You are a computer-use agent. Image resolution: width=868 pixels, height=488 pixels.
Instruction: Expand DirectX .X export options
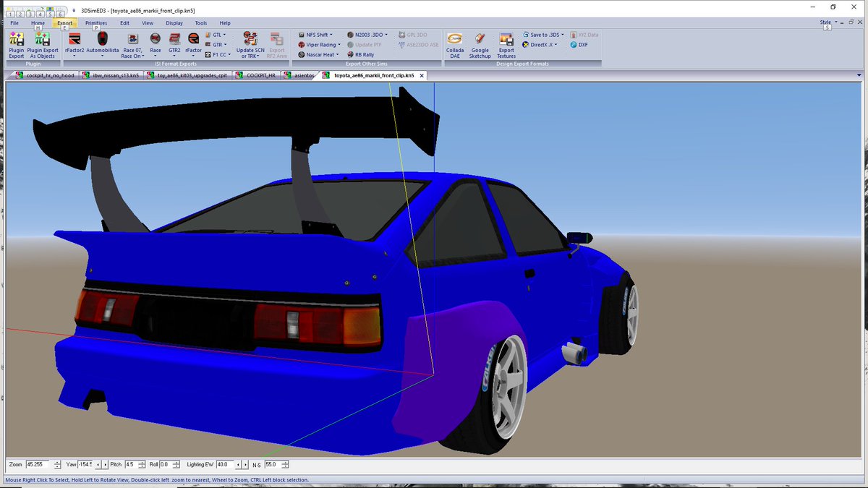coord(540,44)
